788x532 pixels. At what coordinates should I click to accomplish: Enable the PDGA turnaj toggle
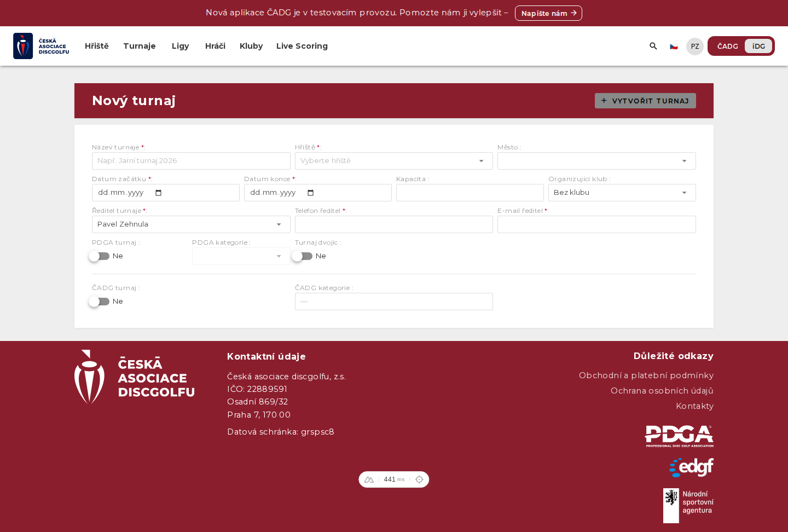100,256
